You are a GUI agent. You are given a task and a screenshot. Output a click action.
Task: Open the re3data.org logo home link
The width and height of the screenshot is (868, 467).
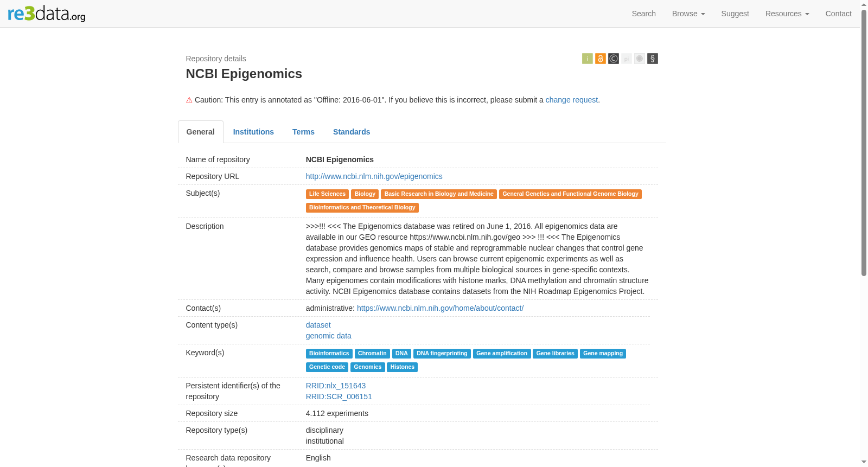[47, 13]
